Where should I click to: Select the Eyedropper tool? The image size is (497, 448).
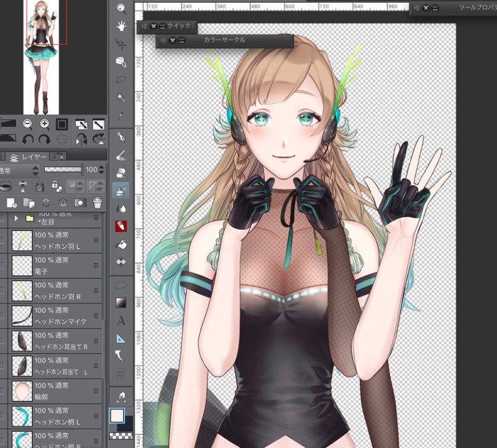tap(121, 115)
